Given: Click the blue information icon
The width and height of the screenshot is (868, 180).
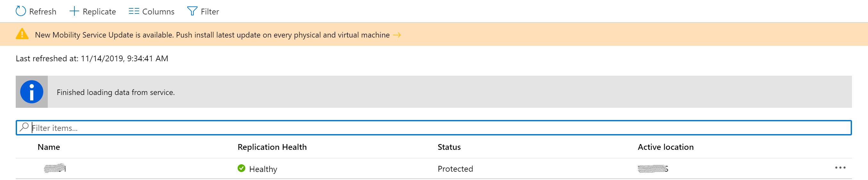Looking at the screenshot, I should pyautogui.click(x=32, y=92).
